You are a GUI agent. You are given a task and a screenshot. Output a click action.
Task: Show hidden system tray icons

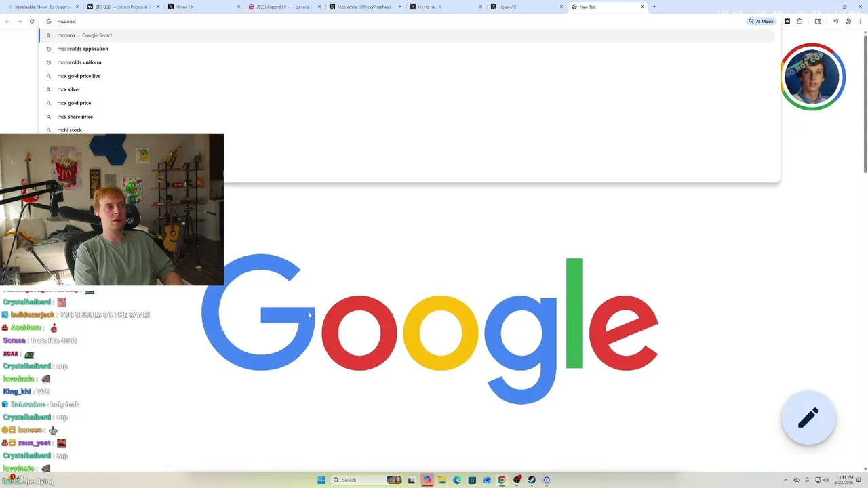(x=785, y=480)
